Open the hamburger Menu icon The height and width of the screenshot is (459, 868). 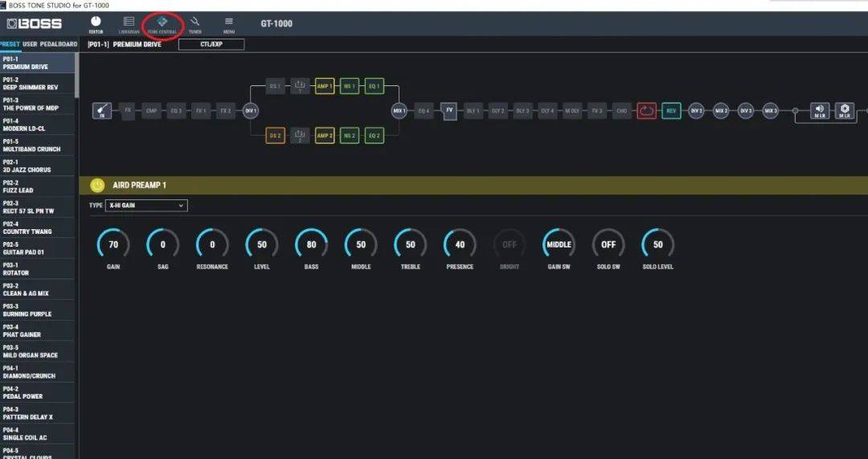pyautogui.click(x=228, y=24)
